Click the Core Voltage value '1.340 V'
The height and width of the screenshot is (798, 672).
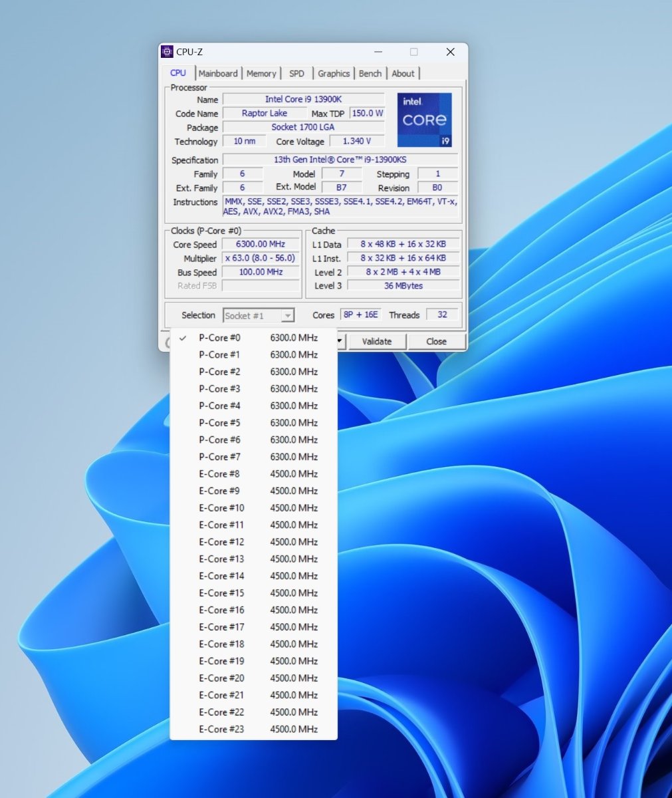coord(357,141)
